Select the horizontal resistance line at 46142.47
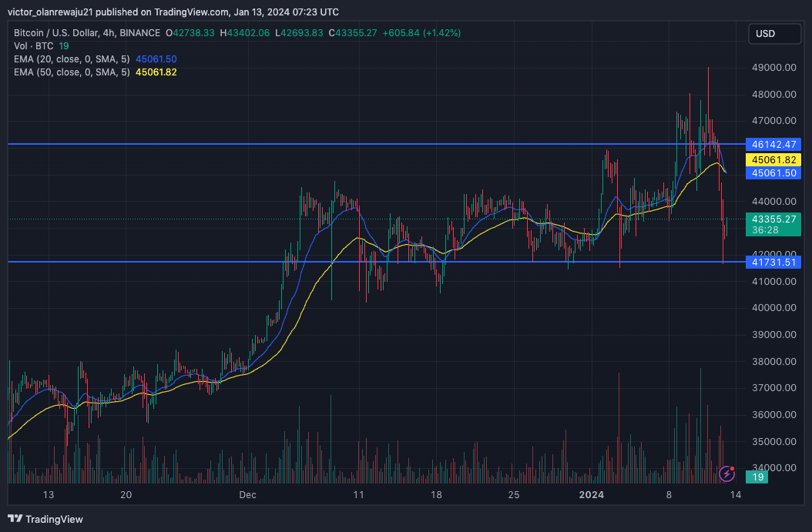 pyautogui.click(x=377, y=144)
